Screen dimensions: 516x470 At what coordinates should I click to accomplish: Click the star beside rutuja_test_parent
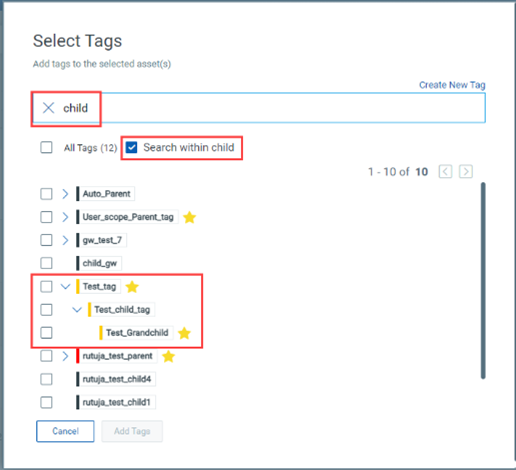click(168, 356)
